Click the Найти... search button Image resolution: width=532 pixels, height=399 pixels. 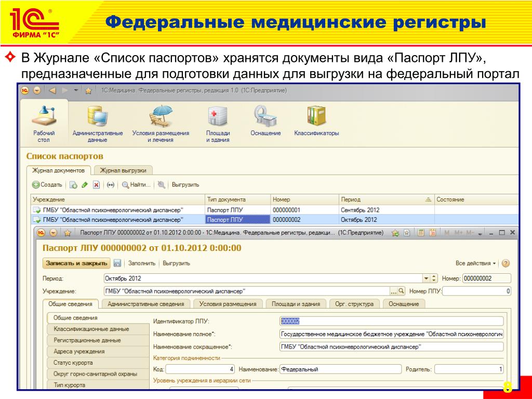coord(136,185)
